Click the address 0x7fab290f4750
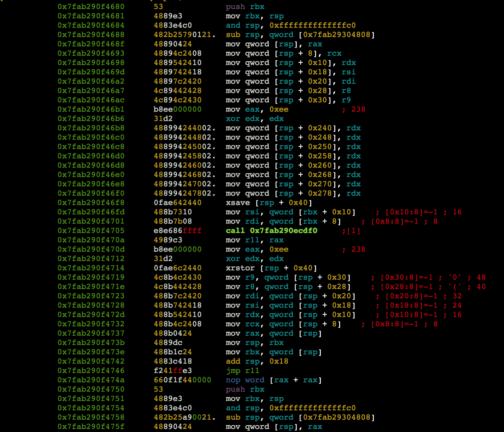The image size is (504, 432). (x=91, y=389)
